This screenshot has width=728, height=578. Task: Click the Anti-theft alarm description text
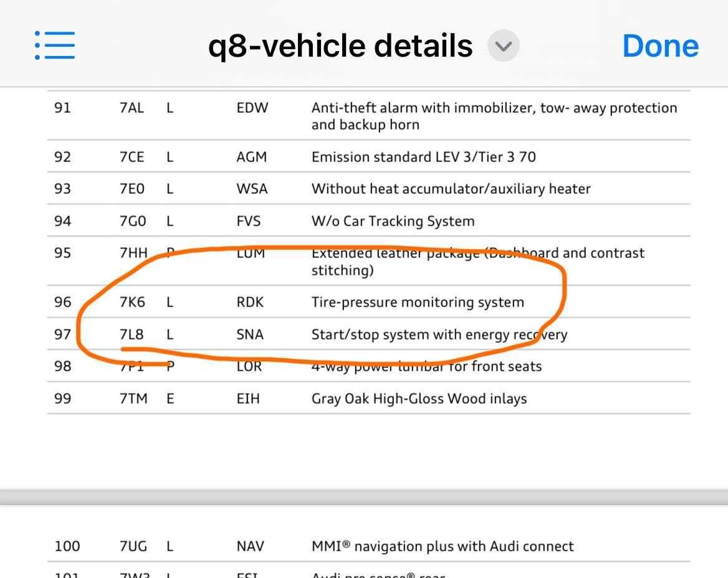[494, 116]
